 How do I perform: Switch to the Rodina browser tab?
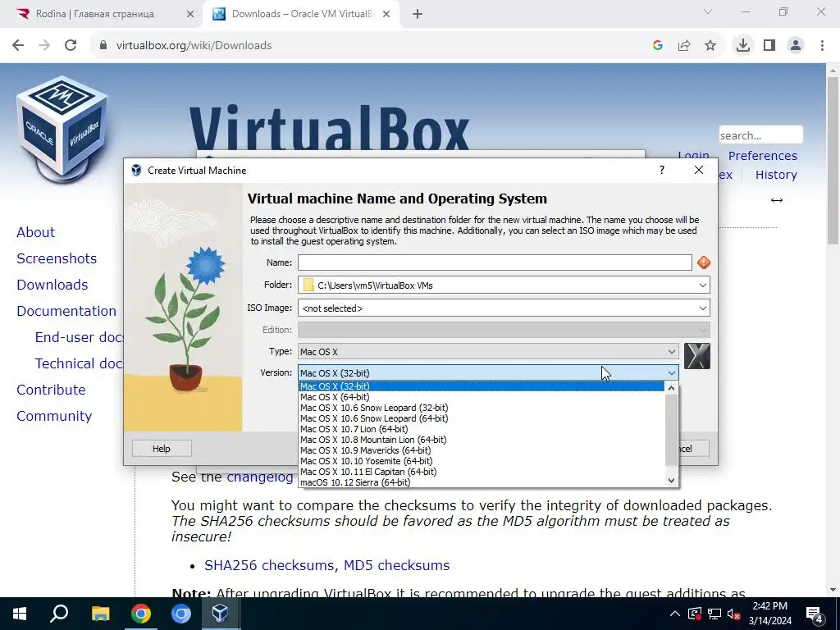tap(95, 14)
